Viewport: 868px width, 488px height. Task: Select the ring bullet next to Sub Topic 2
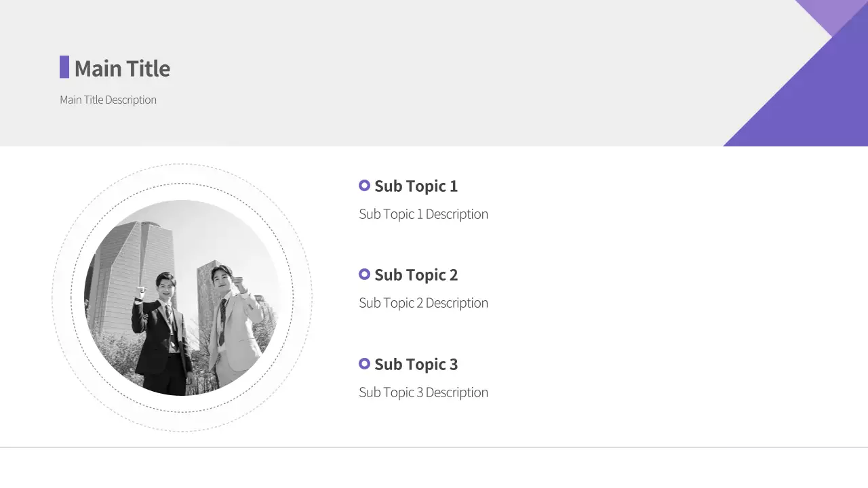click(364, 274)
